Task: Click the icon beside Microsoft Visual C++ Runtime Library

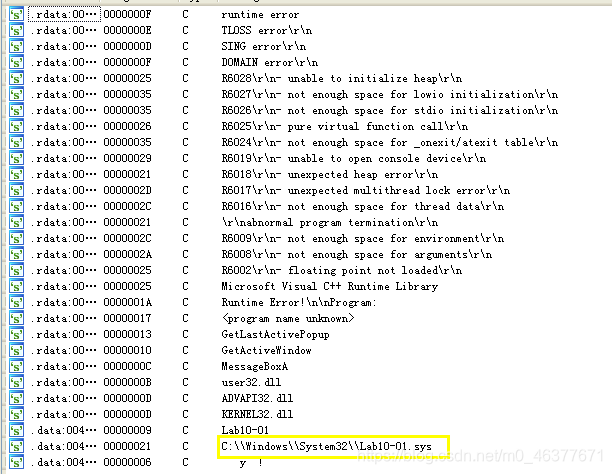Action: click(x=16, y=287)
